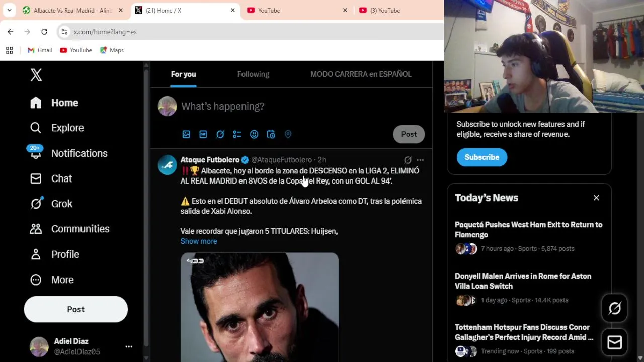Screen dimensions: 644x362
Task: Schedule the post icon in composer
Action: 271,134
